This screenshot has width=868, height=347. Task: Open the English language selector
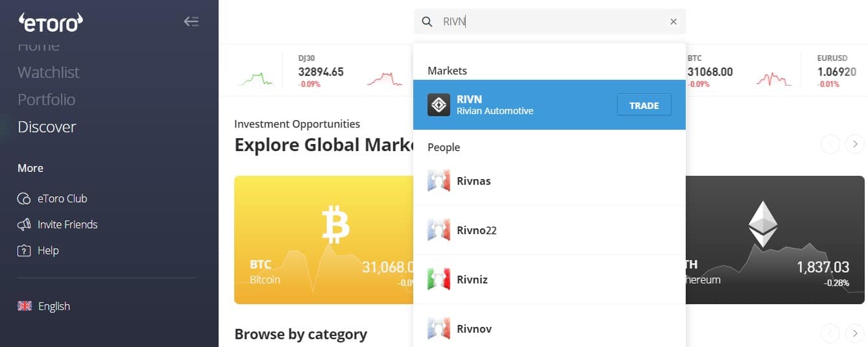[x=44, y=306]
